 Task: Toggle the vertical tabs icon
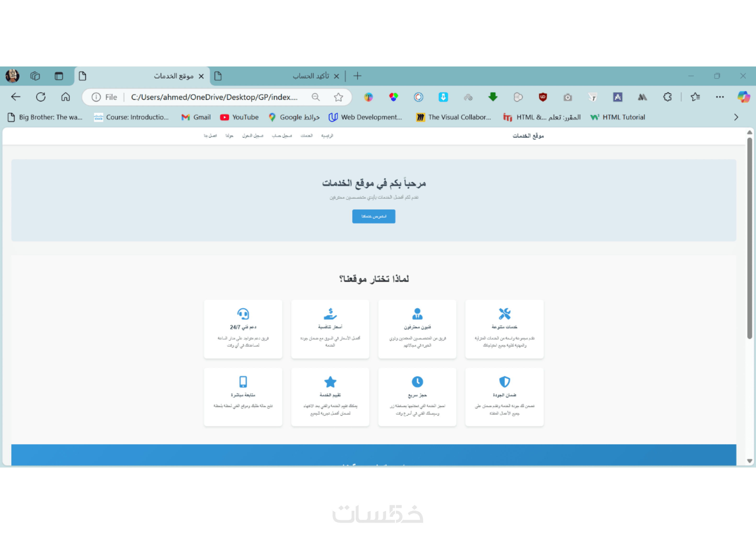[x=59, y=76]
